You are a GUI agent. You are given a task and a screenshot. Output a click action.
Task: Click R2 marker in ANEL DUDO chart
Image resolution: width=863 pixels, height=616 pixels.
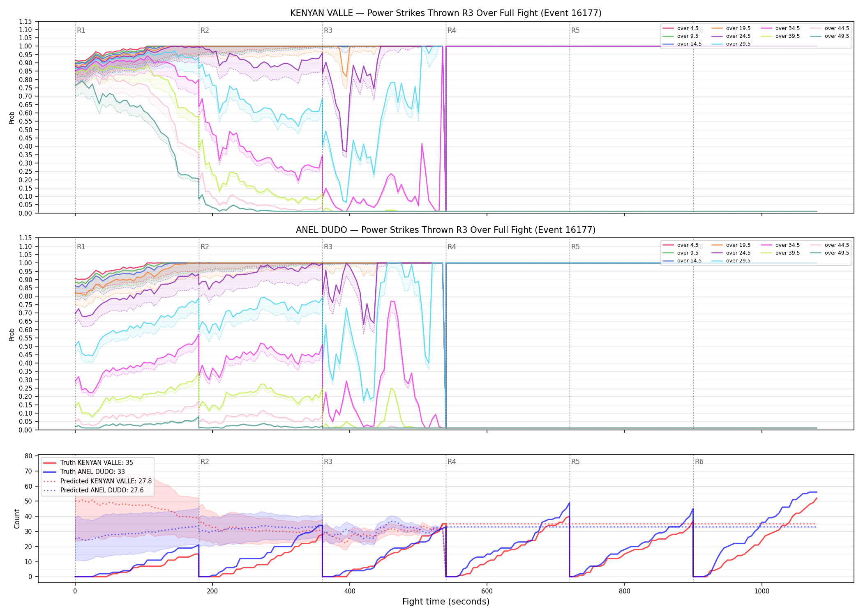click(205, 247)
